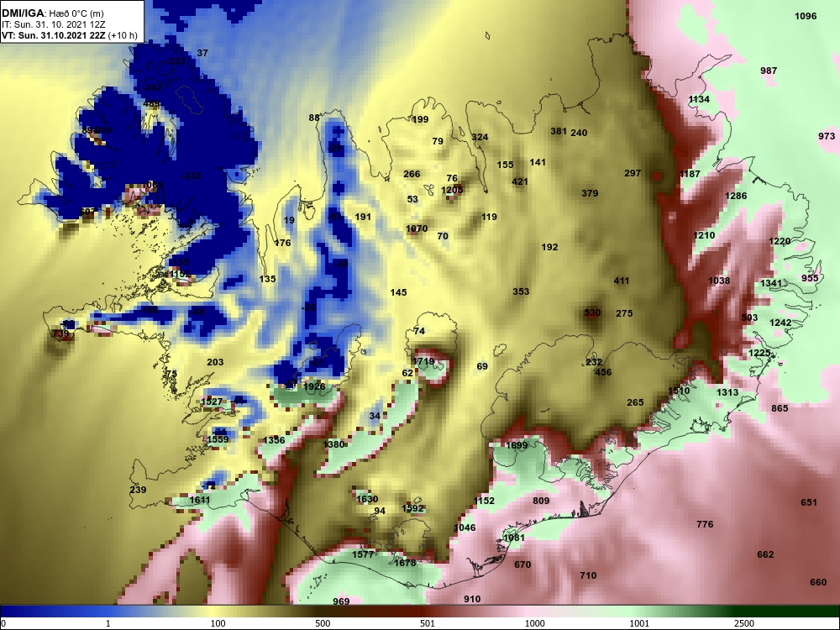Click the map value '192'
This screenshot has width=840, height=630.
(549, 247)
